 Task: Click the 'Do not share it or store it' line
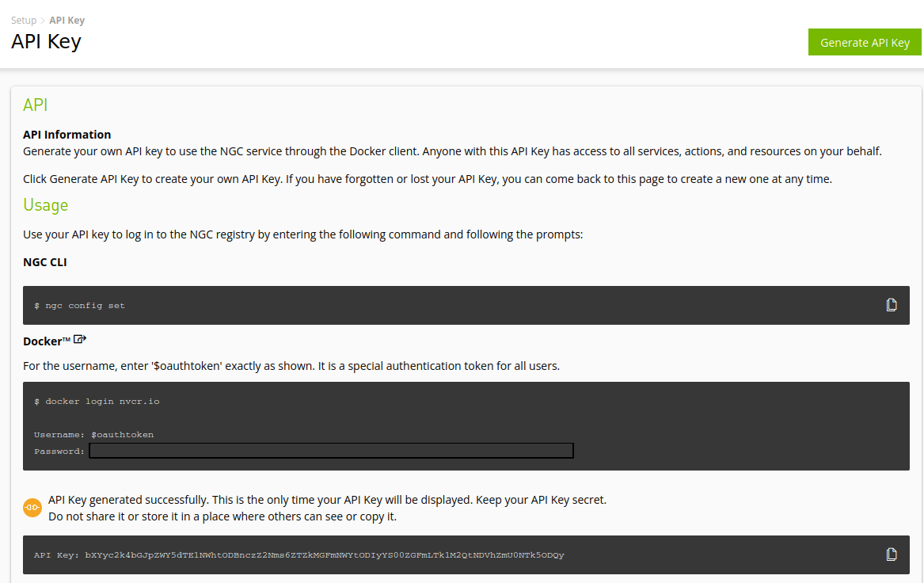[222, 516]
